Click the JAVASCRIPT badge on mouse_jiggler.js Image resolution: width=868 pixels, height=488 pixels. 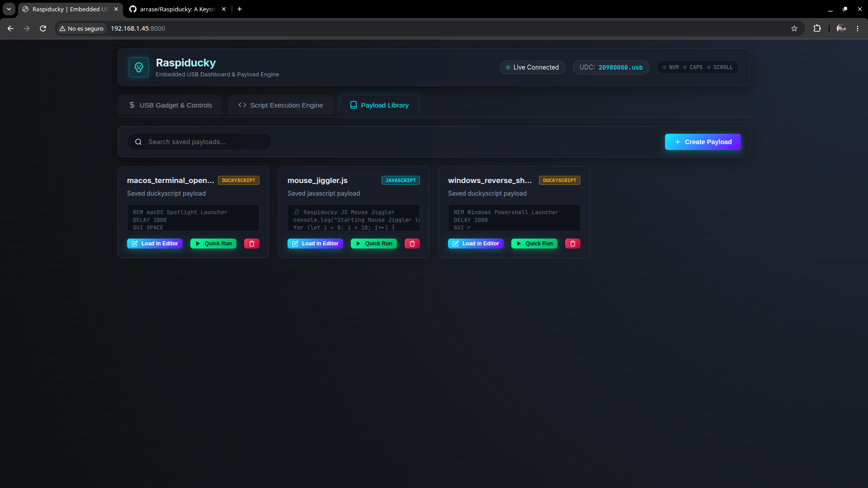pyautogui.click(x=401, y=180)
